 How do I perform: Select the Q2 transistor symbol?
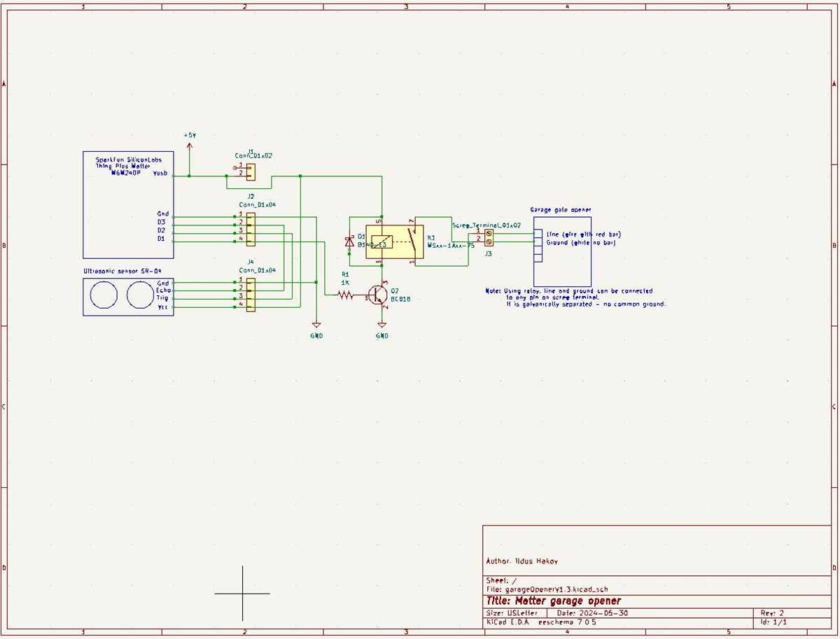tap(378, 296)
